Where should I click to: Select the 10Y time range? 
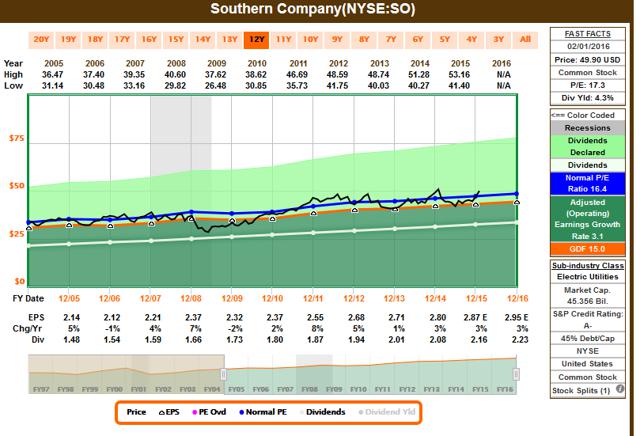(311, 40)
